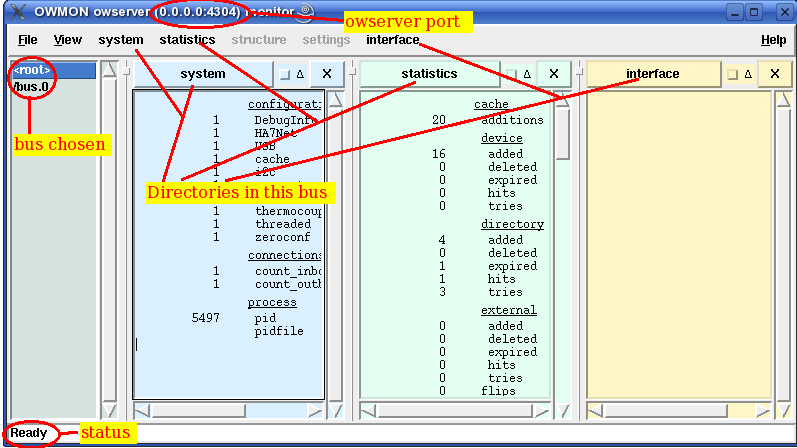Open the interface menu
797x448 pixels.
click(x=392, y=40)
